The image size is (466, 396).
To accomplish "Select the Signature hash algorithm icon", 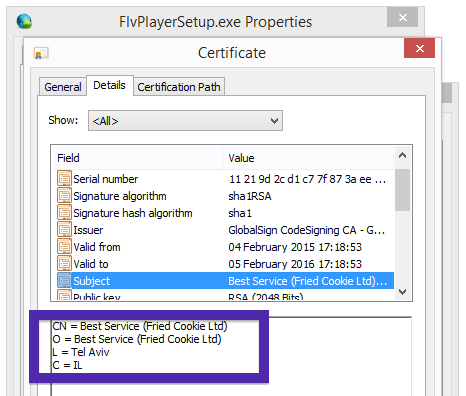I will pyautogui.click(x=64, y=212).
